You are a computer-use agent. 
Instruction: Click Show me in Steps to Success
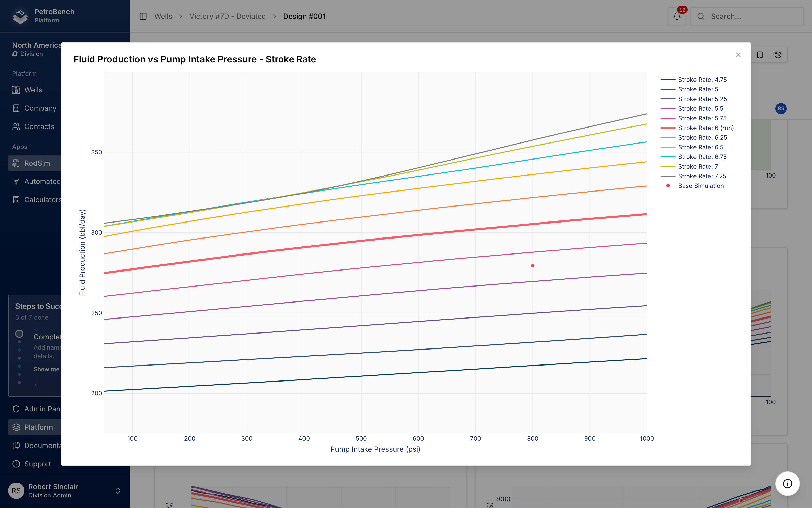tap(46, 369)
